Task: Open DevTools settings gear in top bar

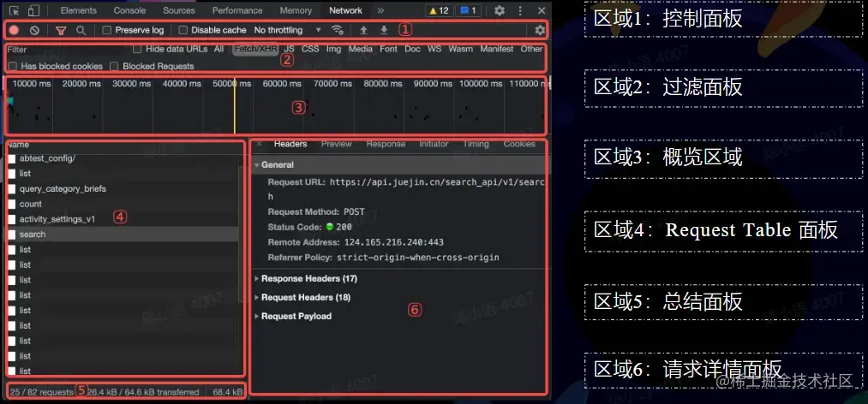Action: [500, 10]
